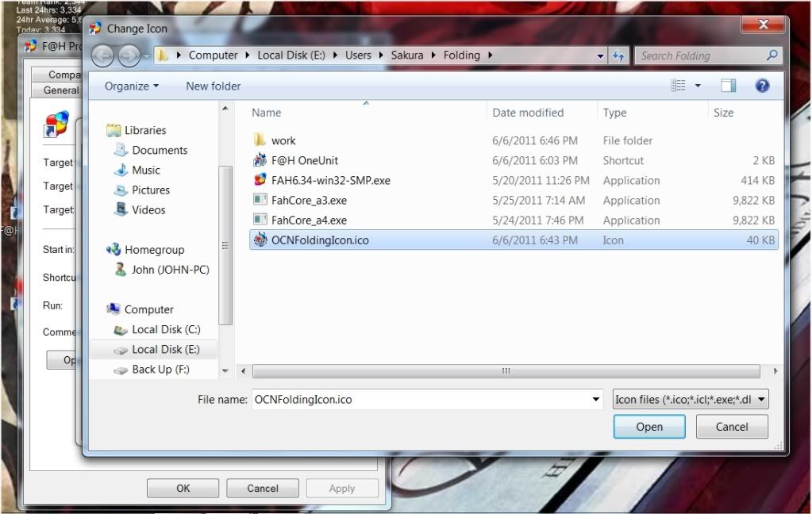The height and width of the screenshot is (514, 812).
Task: Select the FahCore_a3.exe file icon
Action: pos(260,200)
